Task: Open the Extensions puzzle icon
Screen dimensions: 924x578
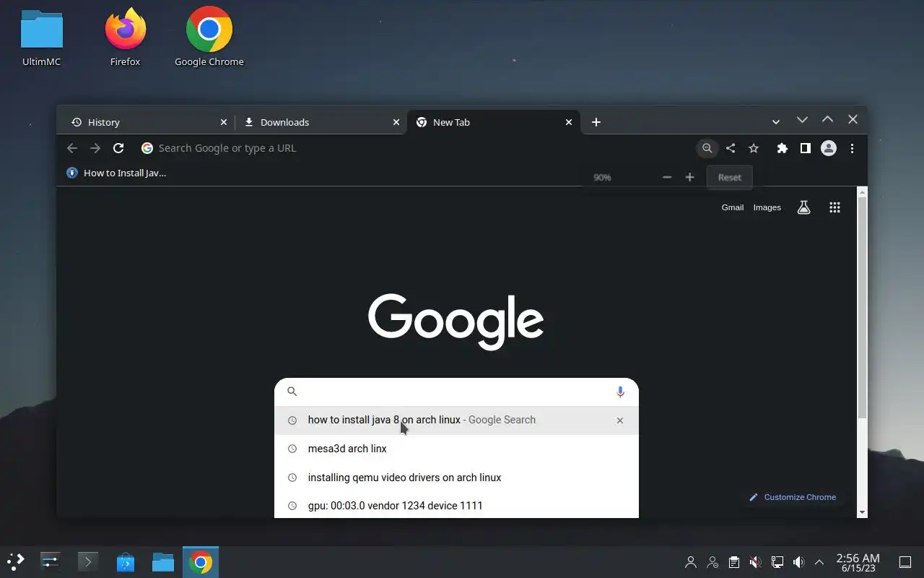Action: [x=783, y=148]
